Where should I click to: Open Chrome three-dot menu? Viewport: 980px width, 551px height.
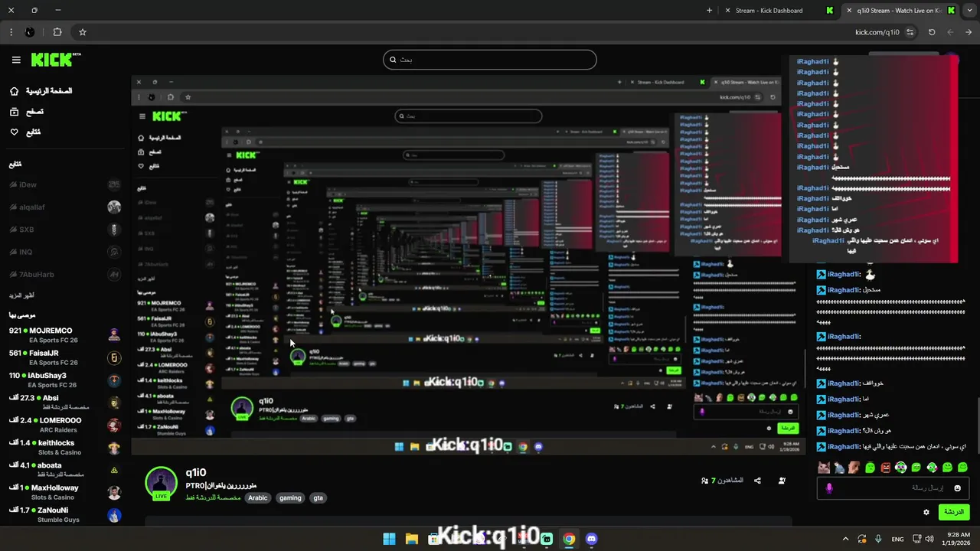click(x=11, y=32)
